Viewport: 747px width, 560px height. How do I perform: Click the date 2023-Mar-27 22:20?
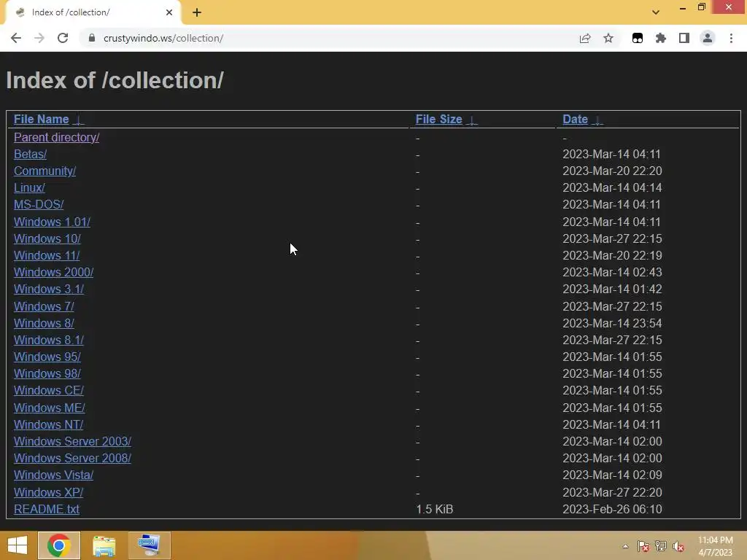(612, 492)
